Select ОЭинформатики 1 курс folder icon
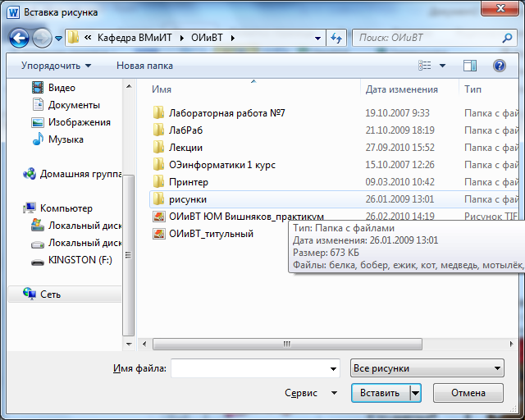The image size is (525, 420). pos(158,164)
